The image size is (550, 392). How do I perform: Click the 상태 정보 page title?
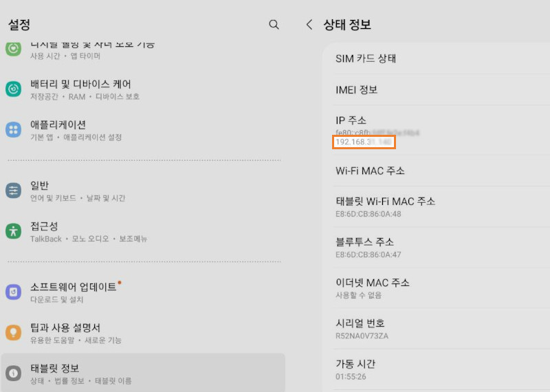347,25
